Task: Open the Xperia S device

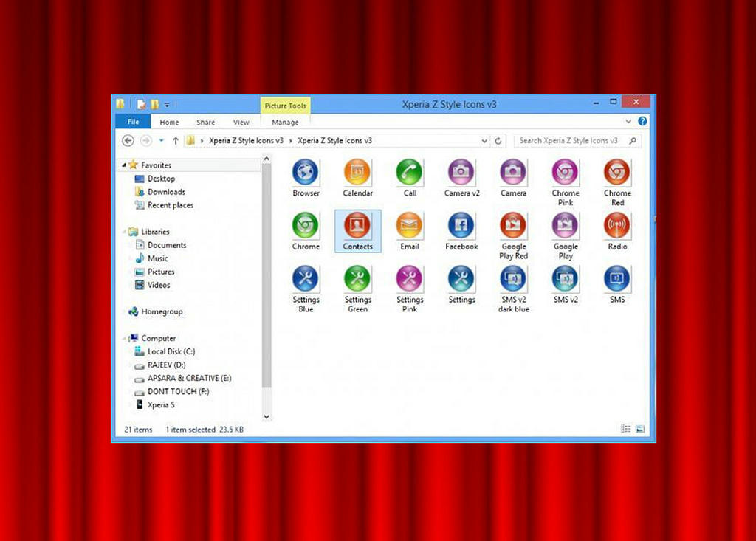Action: point(161,405)
